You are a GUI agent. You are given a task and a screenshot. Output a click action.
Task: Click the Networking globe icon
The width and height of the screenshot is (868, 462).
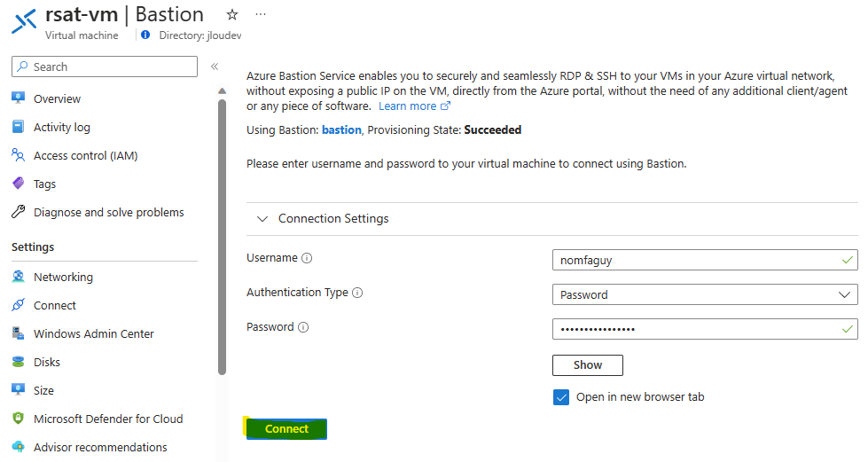coord(19,277)
